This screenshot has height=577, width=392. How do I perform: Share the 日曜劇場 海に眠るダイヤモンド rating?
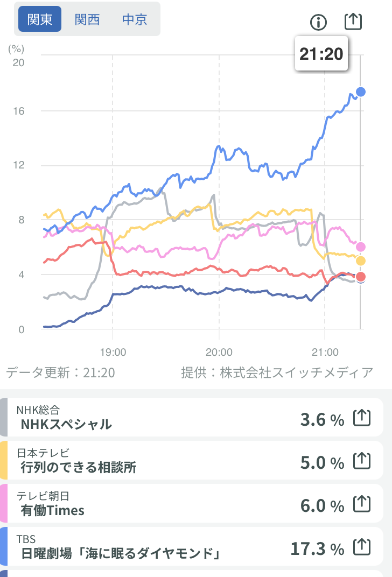tap(362, 547)
